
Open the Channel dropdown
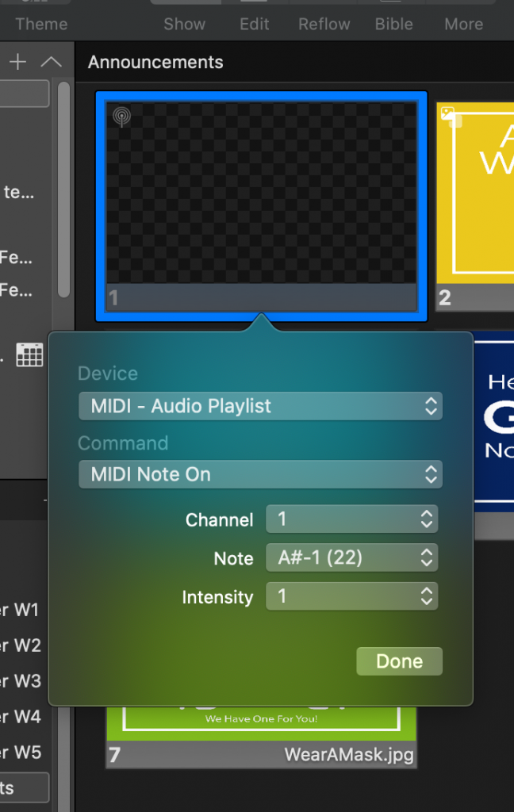coord(352,519)
